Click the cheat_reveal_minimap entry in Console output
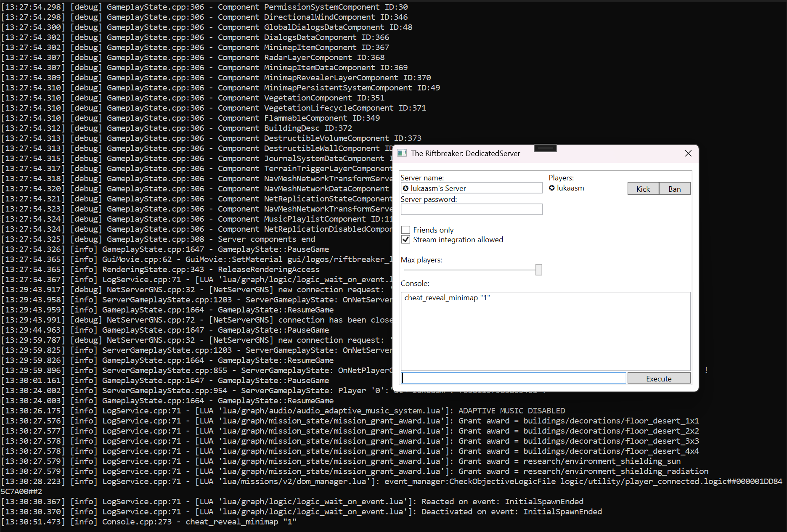The height and width of the screenshot is (532, 787). pos(447,298)
